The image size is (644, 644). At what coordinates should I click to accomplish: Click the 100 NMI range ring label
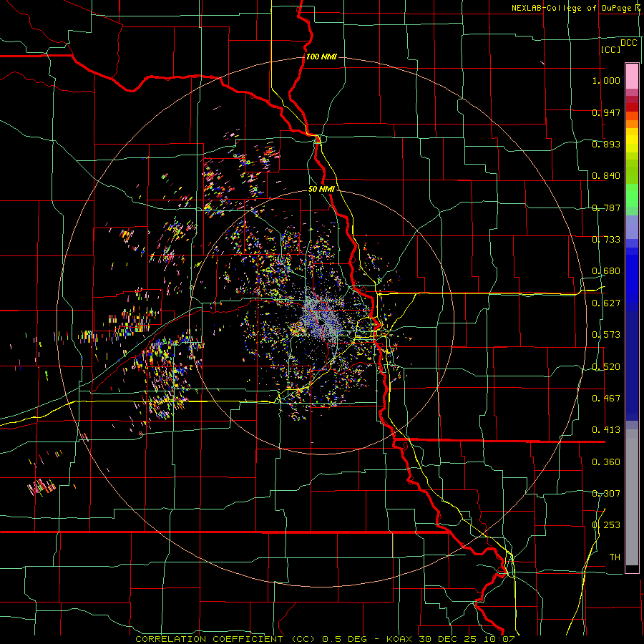[x=321, y=57]
